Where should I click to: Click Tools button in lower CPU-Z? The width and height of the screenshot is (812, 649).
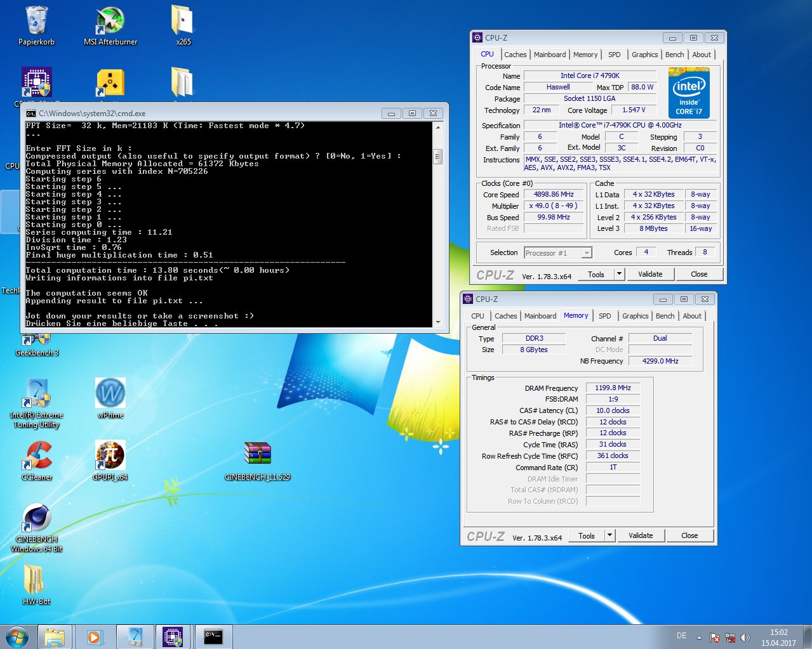tap(587, 535)
